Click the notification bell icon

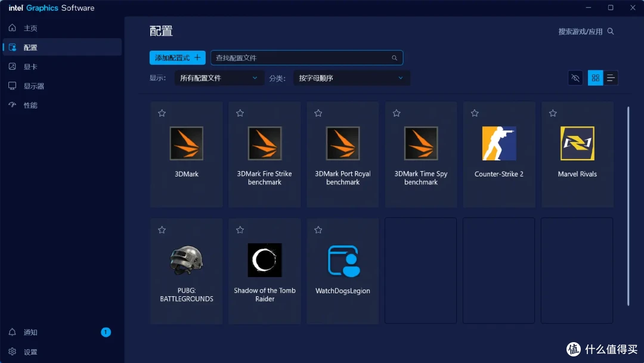pyautogui.click(x=13, y=332)
